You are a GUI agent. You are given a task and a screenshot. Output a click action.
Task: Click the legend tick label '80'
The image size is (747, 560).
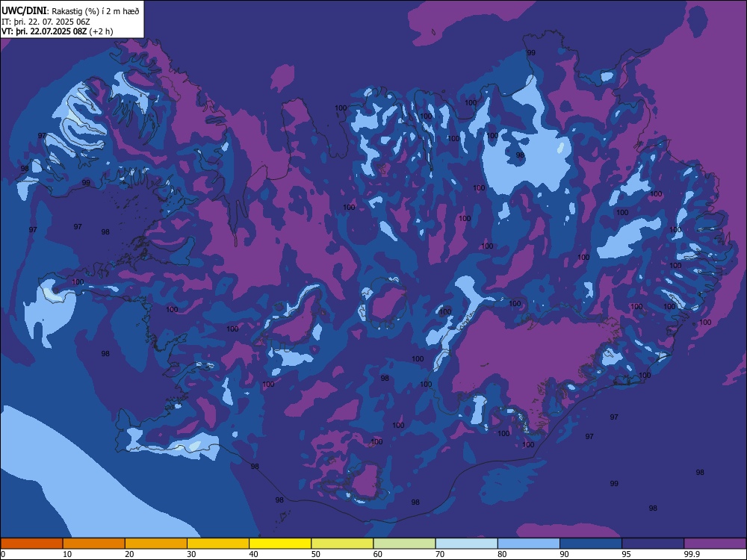(x=502, y=554)
